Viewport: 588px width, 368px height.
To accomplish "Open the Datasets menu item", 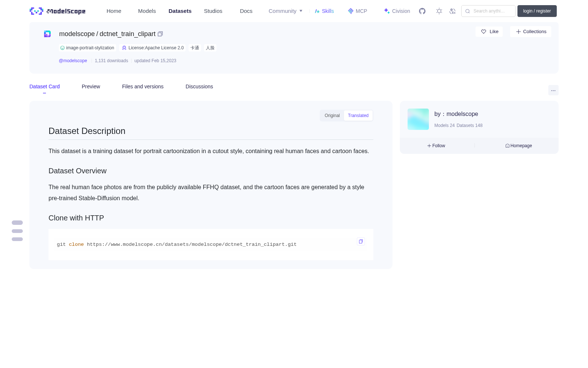I will coord(180,11).
